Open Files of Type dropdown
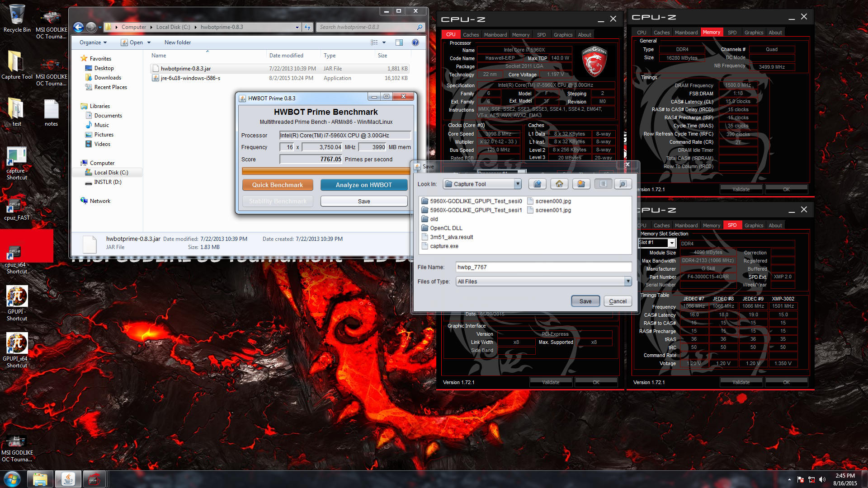 (628, 281)
